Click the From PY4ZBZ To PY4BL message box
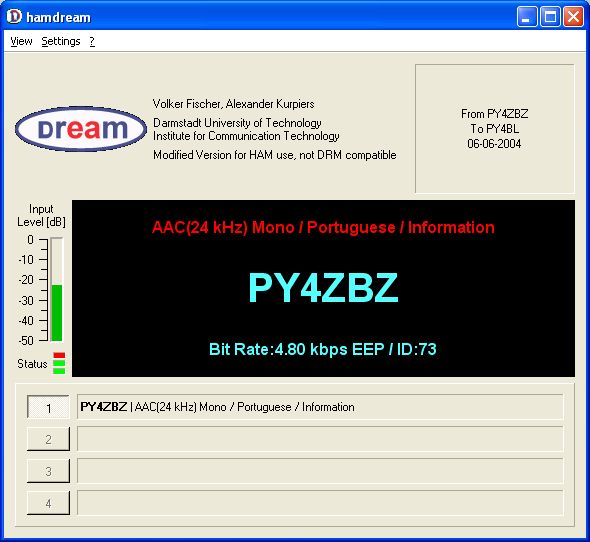The height and width of the screenshot is (542, 590). point(495,129)
